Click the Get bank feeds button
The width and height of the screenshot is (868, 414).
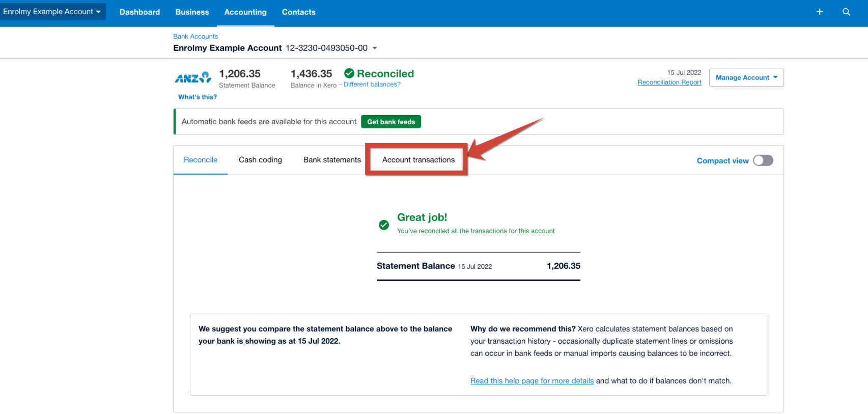(x=391, y=122)
